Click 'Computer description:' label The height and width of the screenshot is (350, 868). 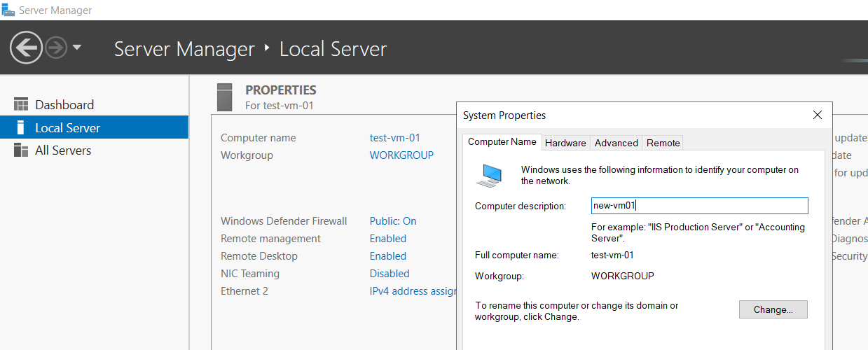point(520,206)
